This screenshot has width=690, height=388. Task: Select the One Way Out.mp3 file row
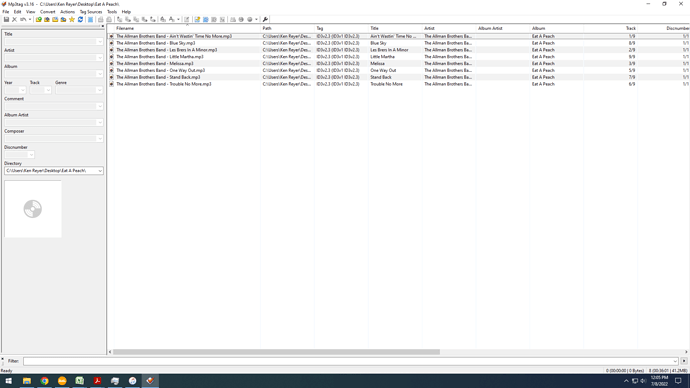tap(398, 70)
